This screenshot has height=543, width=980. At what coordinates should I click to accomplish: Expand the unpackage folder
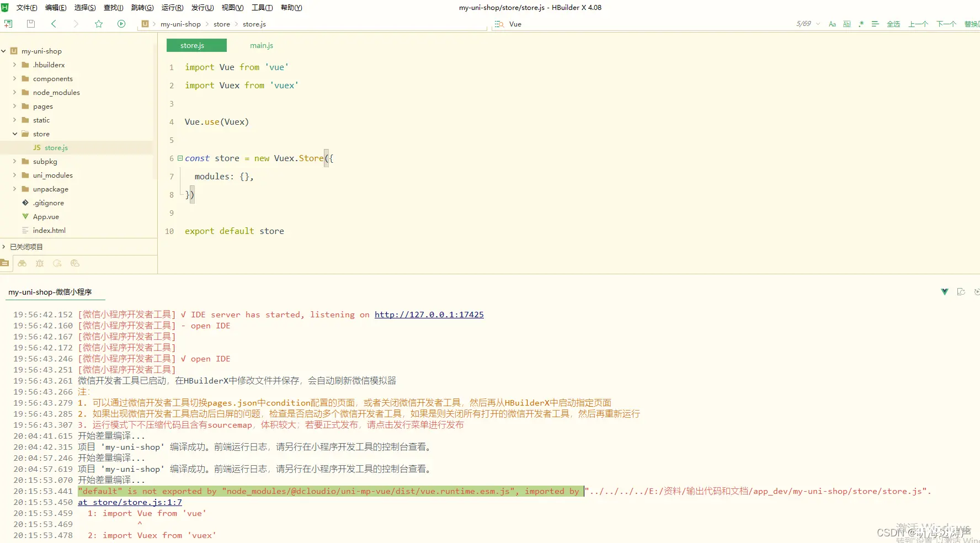pos(15,189)
